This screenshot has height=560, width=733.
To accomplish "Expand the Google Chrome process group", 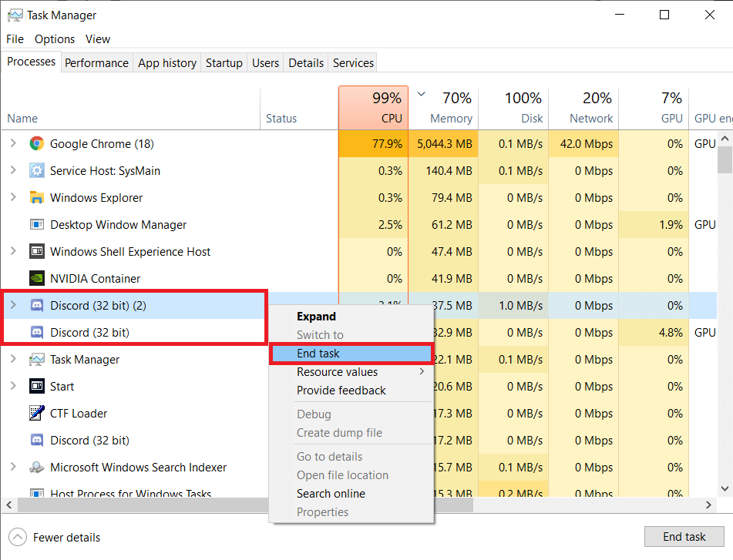I will click(x=14, y=143).
